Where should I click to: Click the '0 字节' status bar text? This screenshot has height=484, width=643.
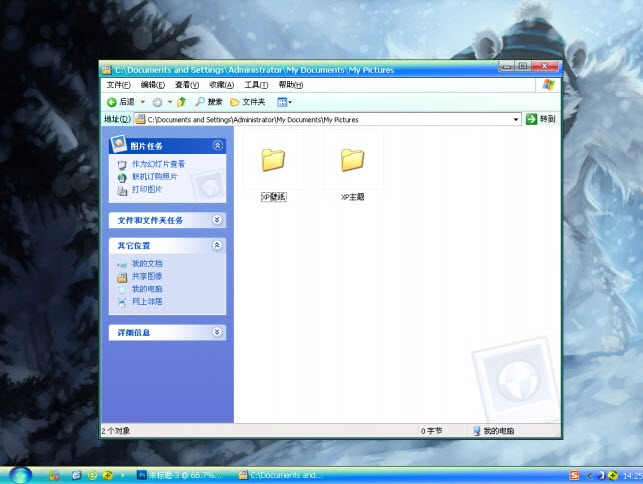pyautogui.click(x=432, y=431)
